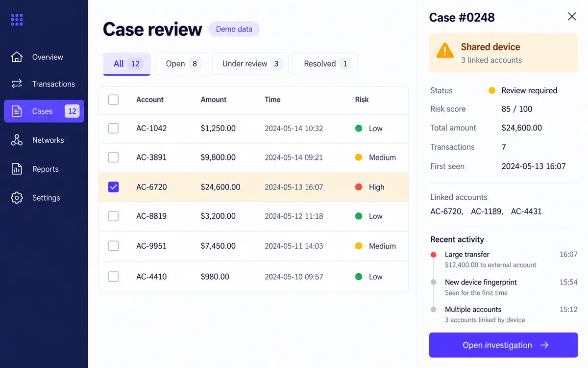The image size is (588, 368).
Task: Click the yellow Review required status dot
Action: [492, 90]
